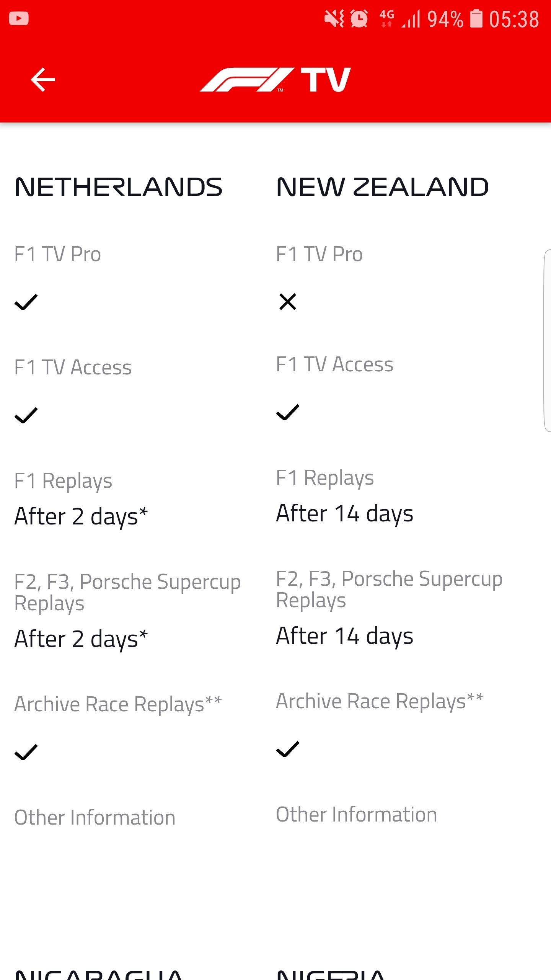Tap Netherlands F1 TV Access checkmark
Screen dimensions: 551x980
tap(26, 415)
